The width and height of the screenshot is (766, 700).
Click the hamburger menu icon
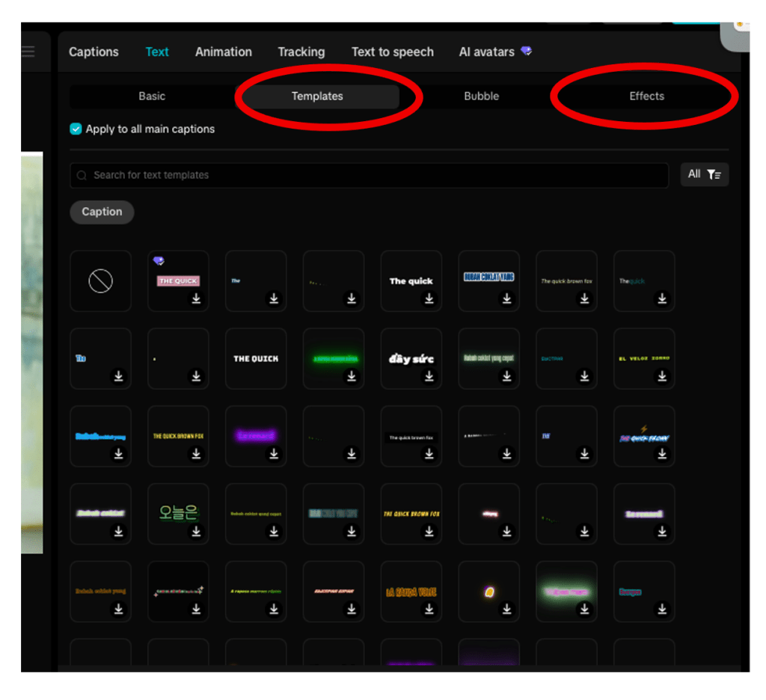(28, 52)
